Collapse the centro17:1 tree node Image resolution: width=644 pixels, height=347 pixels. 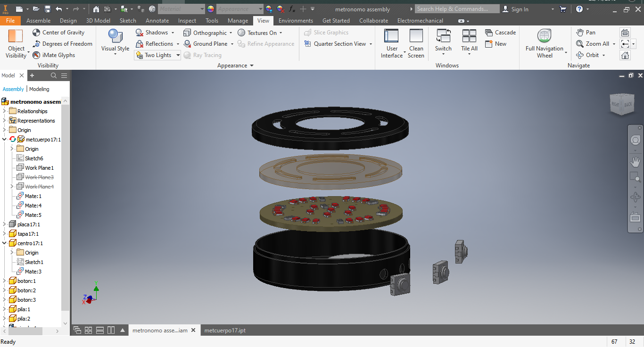click(5, 243)
